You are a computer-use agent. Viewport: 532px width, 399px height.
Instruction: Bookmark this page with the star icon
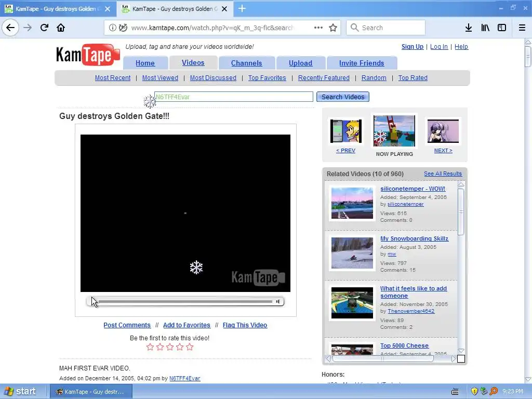click(x=333, y=28)
